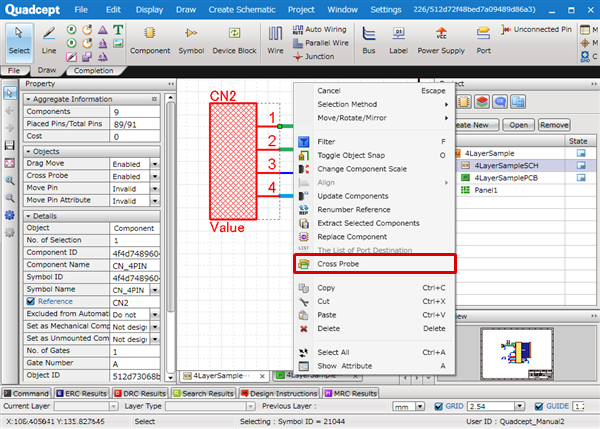Toggle the GUIDE checkbox
Screen dimensions: 600x429
click(539, 406)
